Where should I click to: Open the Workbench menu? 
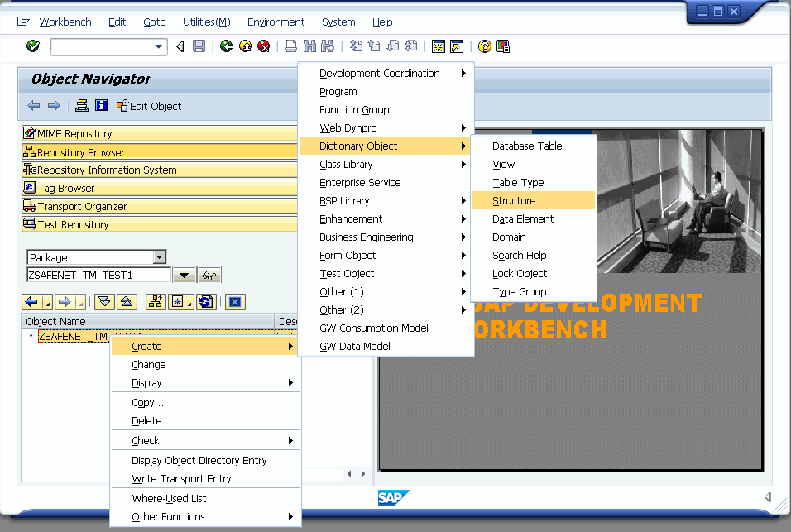click(x=65, y=22)
